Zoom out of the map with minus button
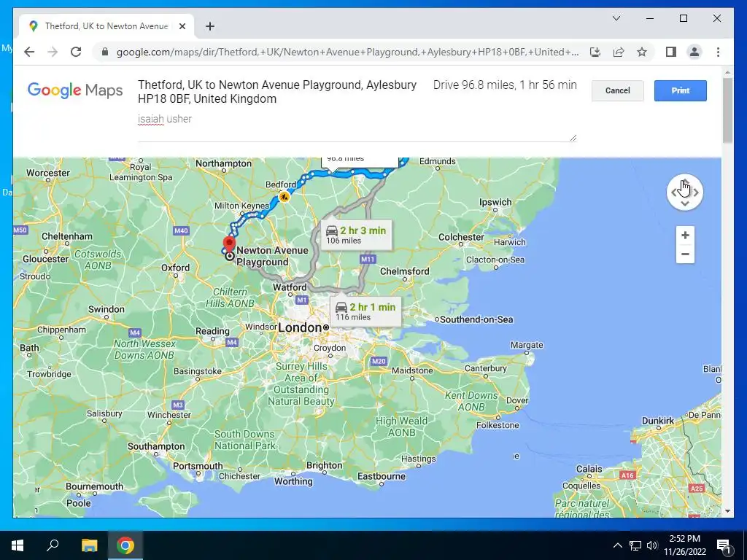This screenshot has height=560, width=747. (x=685, y=254)
